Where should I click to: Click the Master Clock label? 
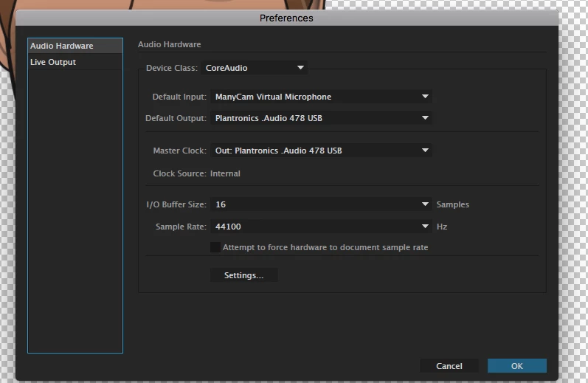(x=179, y=151)
